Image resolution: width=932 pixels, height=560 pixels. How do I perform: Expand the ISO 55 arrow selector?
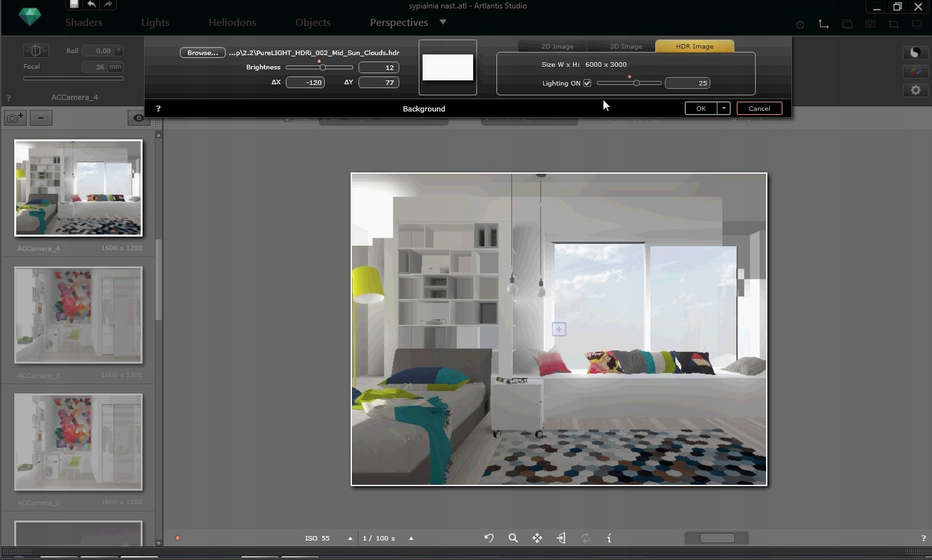pyautogui.click(x=350, y=538)
